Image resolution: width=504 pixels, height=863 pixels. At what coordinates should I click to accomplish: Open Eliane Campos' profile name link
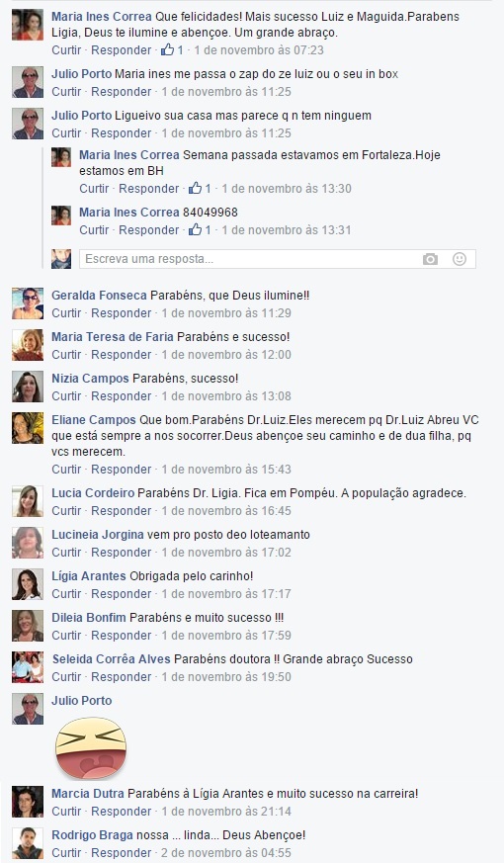[94, 420]
